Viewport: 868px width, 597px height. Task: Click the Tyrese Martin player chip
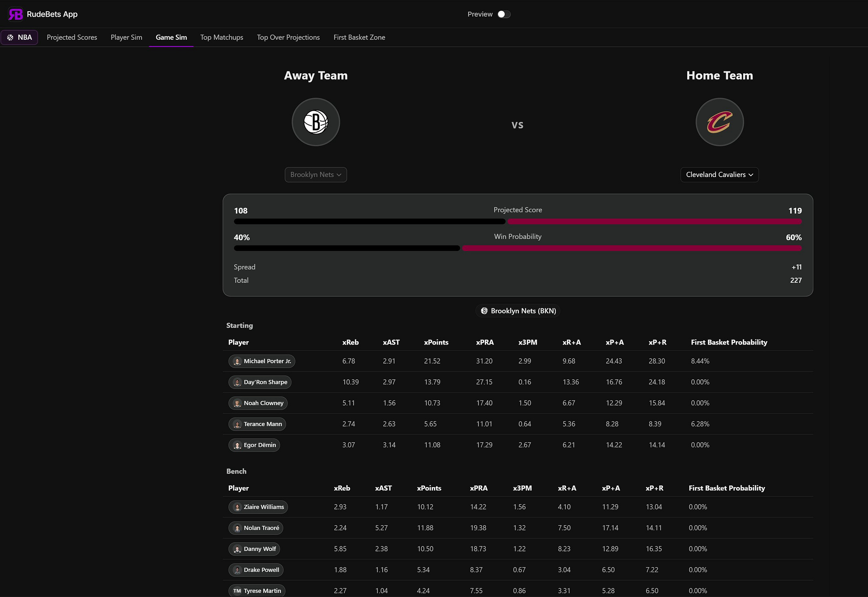pyautogui.click(x=257, y=591)
